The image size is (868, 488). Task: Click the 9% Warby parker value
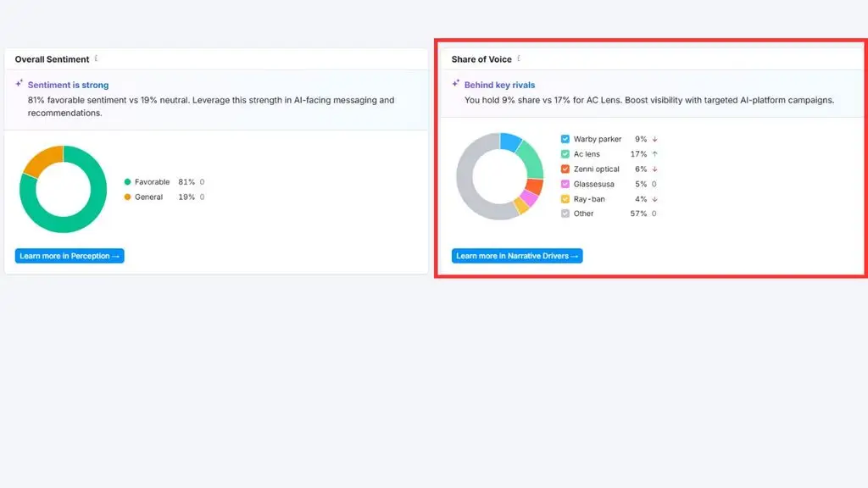click(641, 140)
